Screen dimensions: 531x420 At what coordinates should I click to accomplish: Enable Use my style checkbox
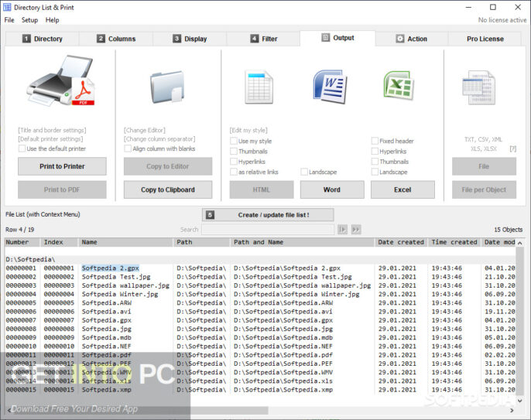pos(233,141)
